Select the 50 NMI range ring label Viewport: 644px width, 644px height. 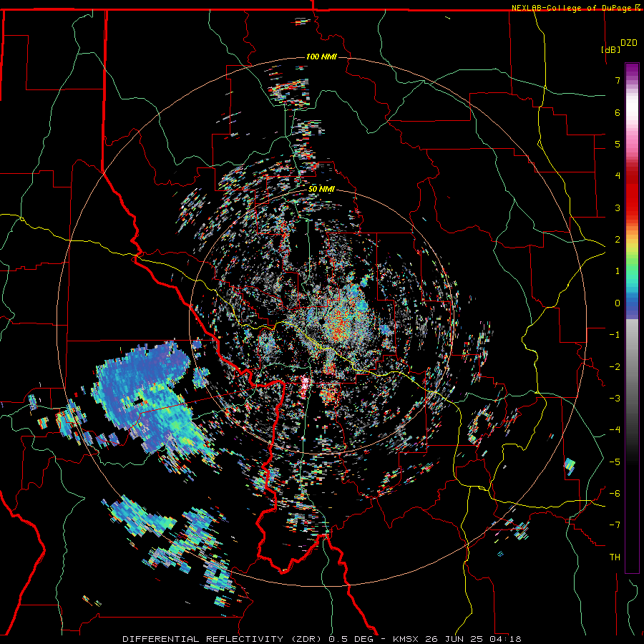coord(321,190)
